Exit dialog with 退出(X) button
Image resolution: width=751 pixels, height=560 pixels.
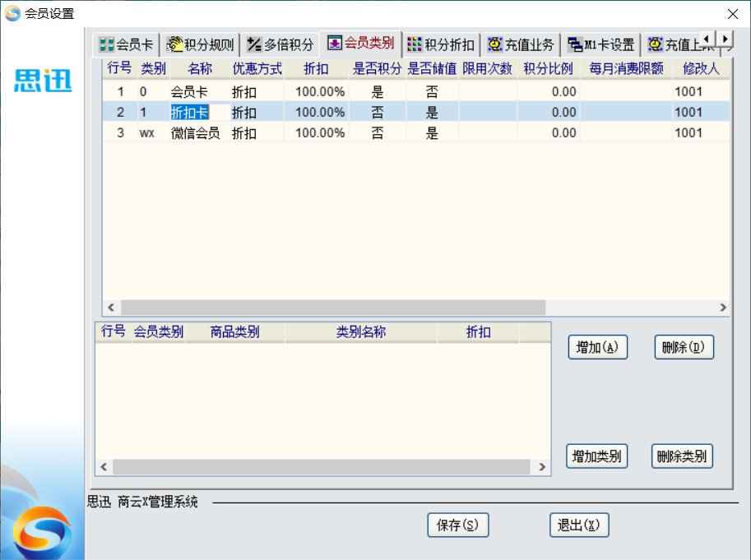point(579,525)
